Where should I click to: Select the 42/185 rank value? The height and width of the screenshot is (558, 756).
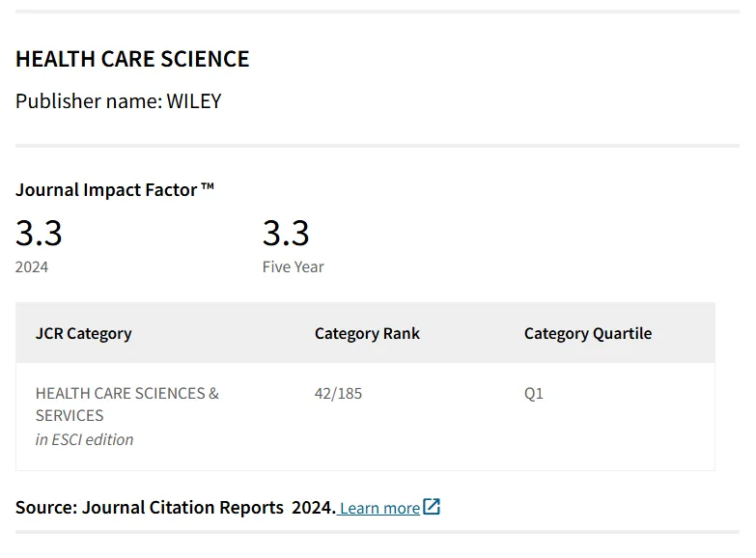click(338, 394)
